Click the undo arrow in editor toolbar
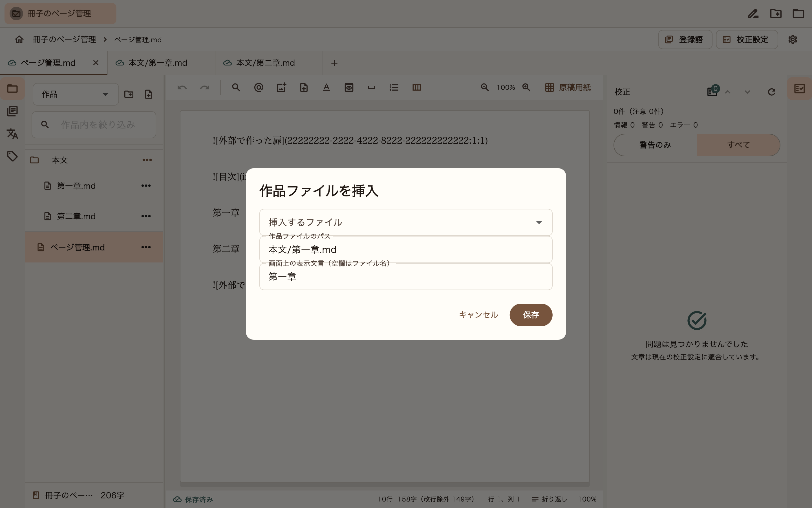 [182, 88]
